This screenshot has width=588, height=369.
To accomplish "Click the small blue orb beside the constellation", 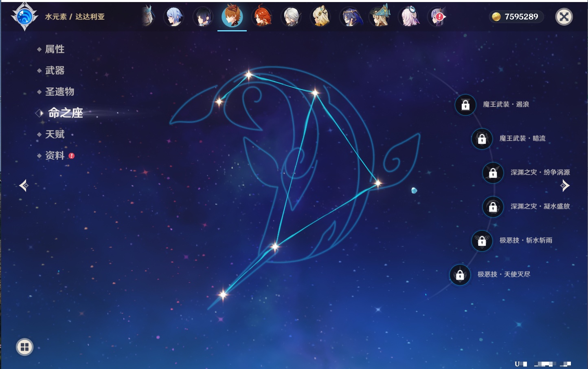I will 414,190.
